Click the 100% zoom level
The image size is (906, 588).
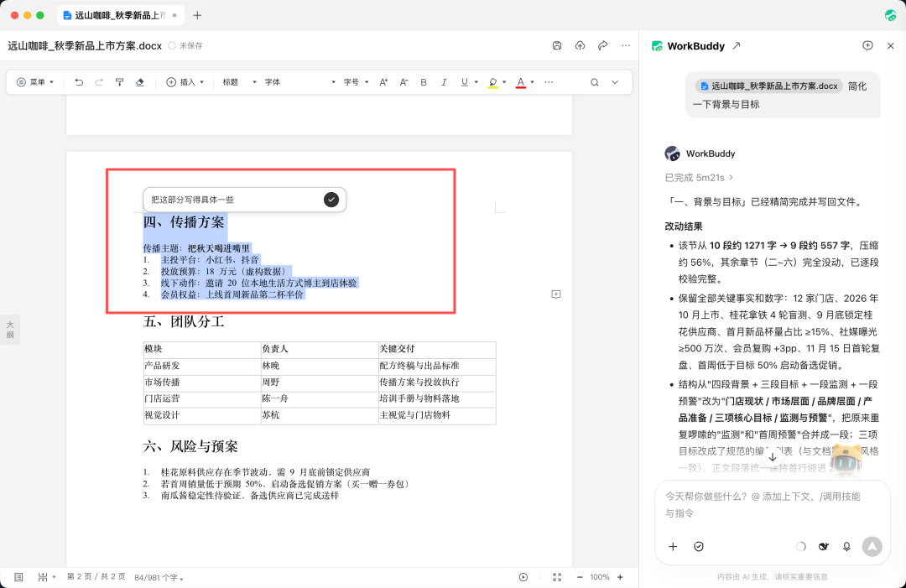600,577
